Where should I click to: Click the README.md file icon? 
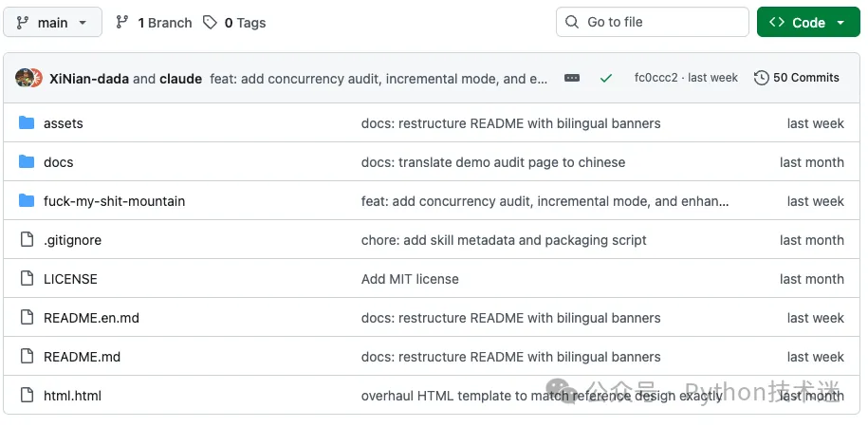click(27, 356)
